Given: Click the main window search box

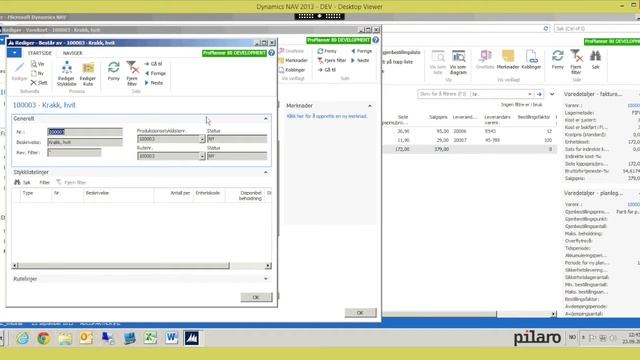Looking at the screenshot, I should coord(597,29).
